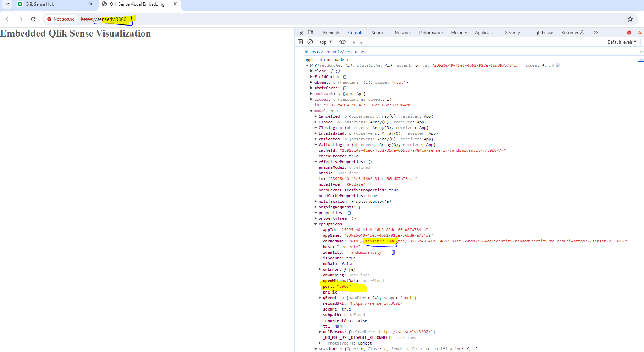Image resolution: width=644 pixels, height=352 pixels.
Task: Switch to the Network tab
Action: pos(402,33)
